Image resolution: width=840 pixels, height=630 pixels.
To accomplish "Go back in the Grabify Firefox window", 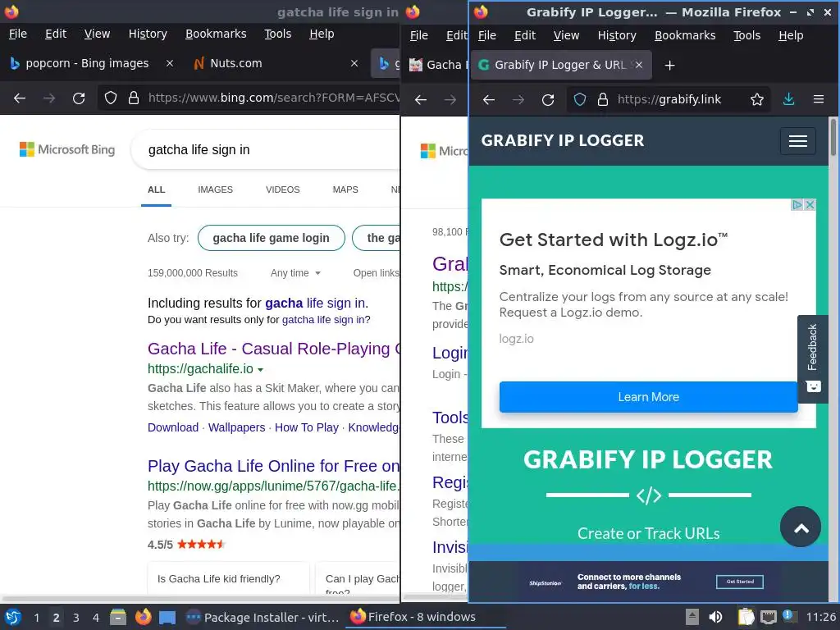I will 489,99.
